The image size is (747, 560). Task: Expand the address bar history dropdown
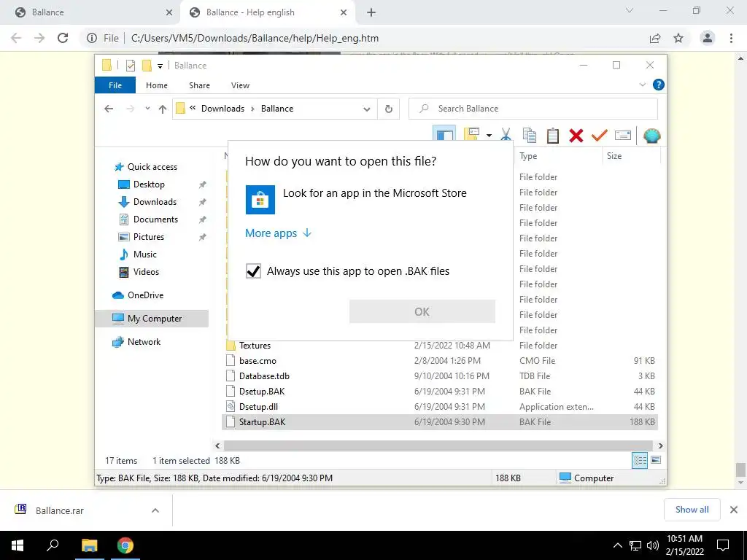[x=367, y=109]
